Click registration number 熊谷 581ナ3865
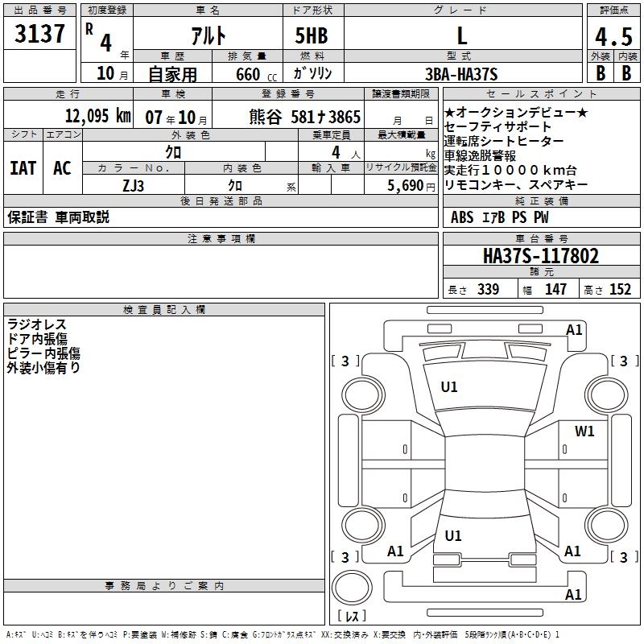The image size is (644, 644). point(305,117)
